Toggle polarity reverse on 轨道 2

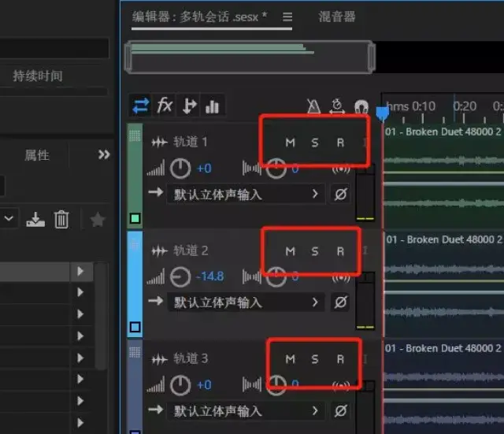(341, 302)
